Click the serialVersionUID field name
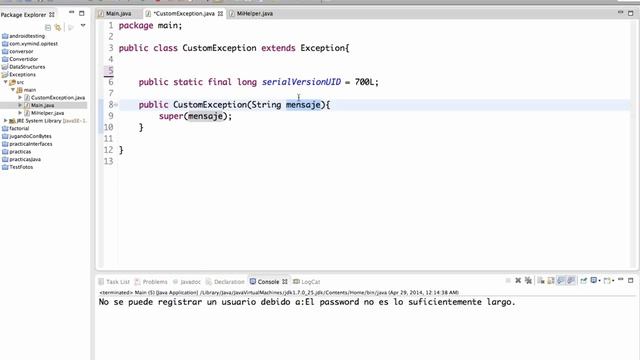This screenshot has height=360, width=640. tap(301, 82)
